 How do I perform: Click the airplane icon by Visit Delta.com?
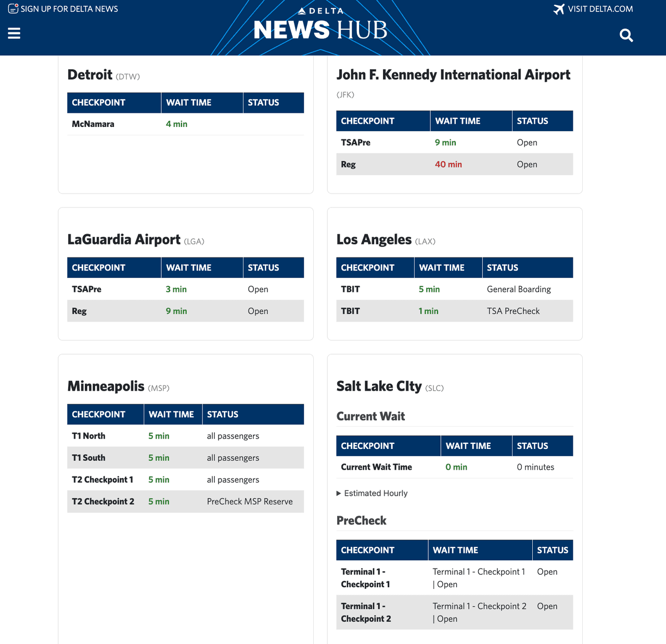pyautogui.click(x=559, y=9)
